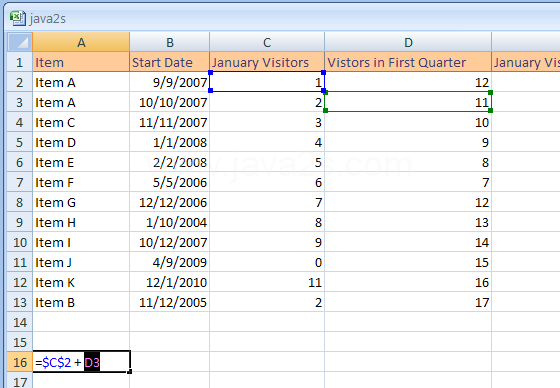Click the Start Date header cell
Image resolution: width=560 pixels, height=388 pixels.
[x=170, y=62]
